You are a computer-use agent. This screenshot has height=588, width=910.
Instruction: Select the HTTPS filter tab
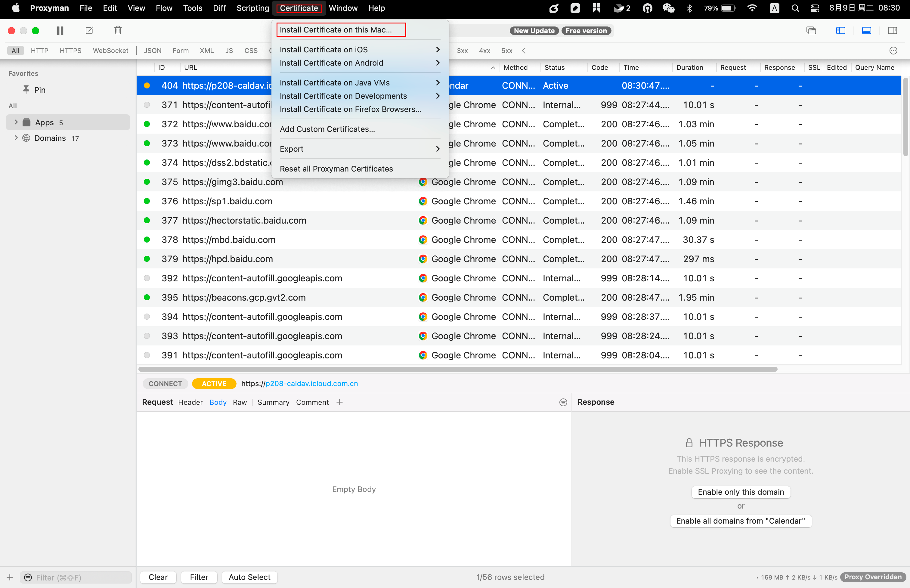click(70, 50)
